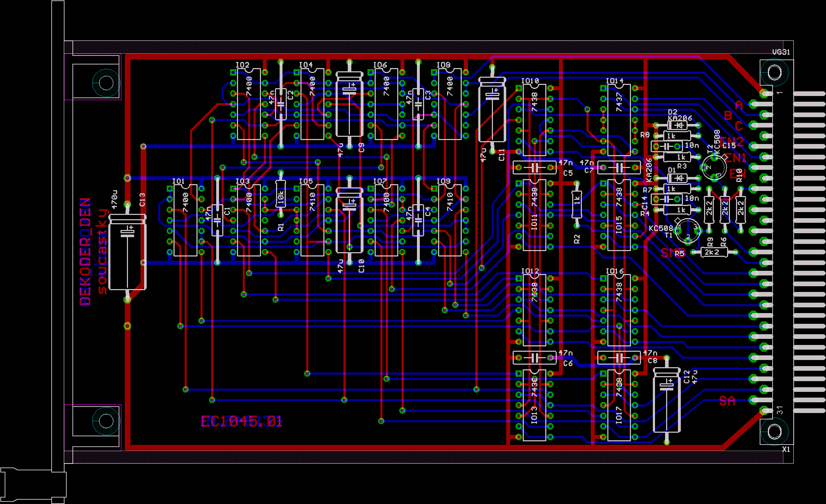
Task: Select transistor T1 KC508 footprint
Action: click(x=687, y=231)
